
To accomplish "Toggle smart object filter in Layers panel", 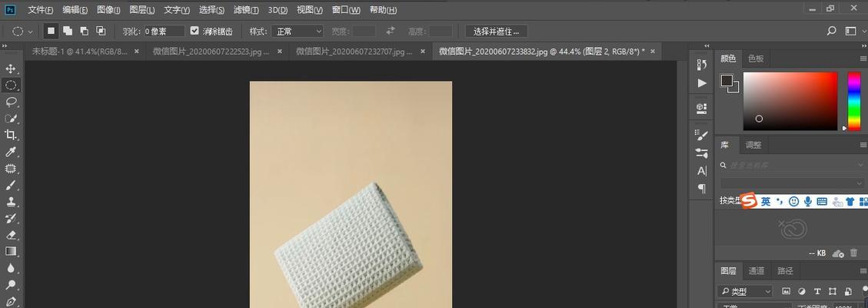I will click(x=847, y=291).
